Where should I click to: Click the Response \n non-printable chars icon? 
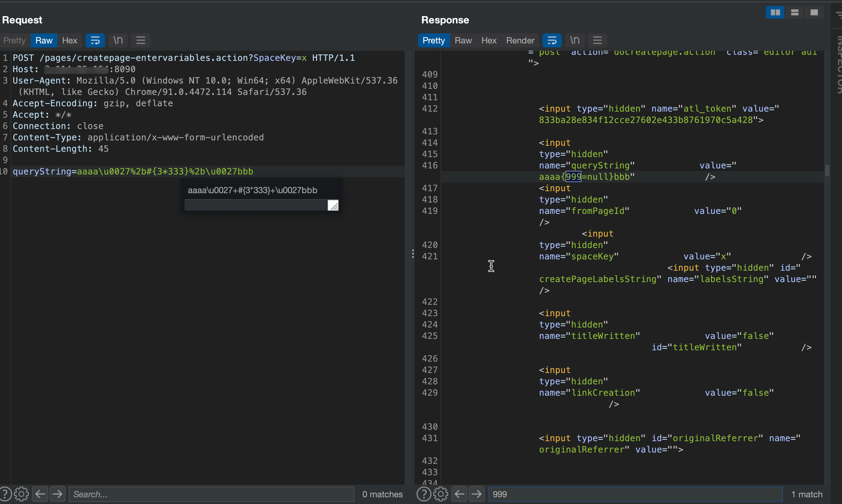(x=574, y=40)
